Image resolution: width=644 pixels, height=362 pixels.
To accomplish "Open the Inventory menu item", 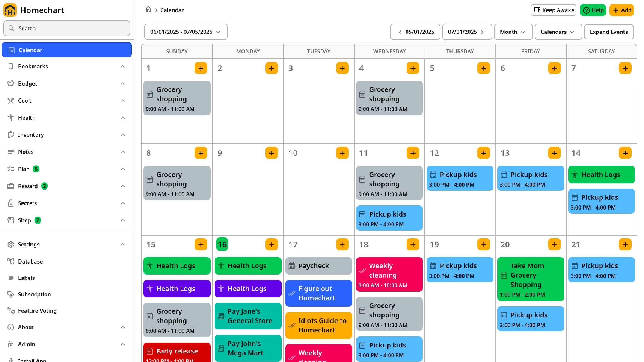I will tap(67, 135).
